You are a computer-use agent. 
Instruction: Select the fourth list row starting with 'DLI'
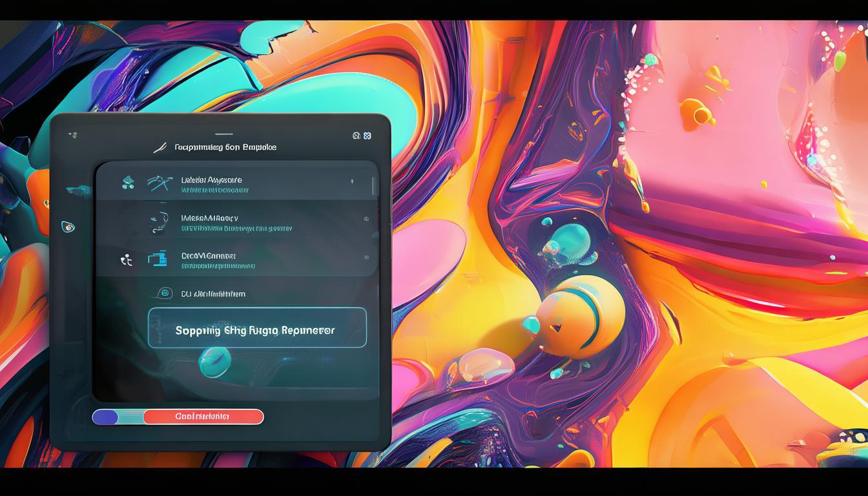213,294
